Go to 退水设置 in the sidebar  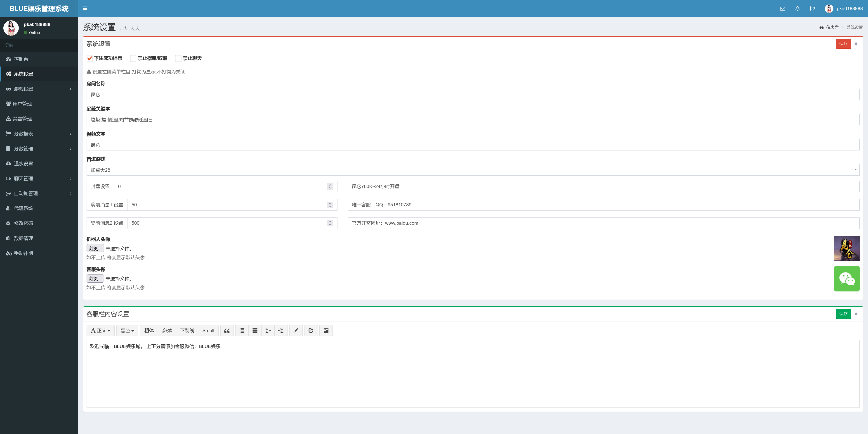click(23, 164)
